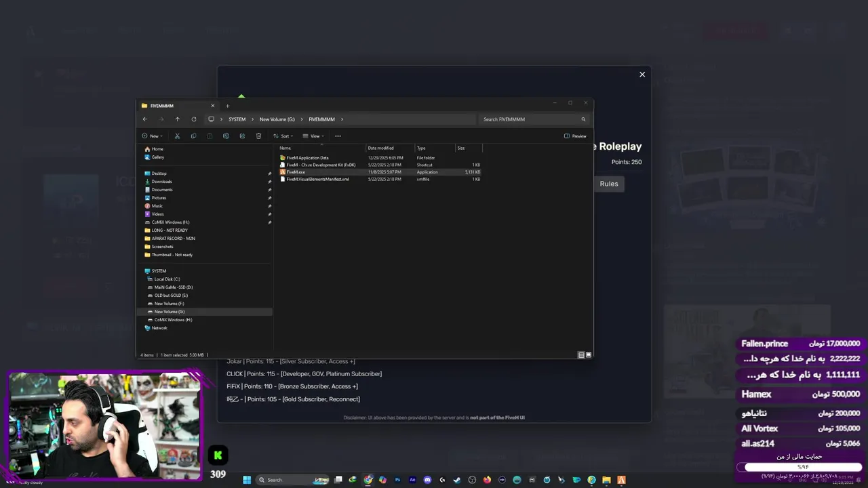Refresh the FIVEMMMM folder view
868x488 pixels.
pos(194,119)
